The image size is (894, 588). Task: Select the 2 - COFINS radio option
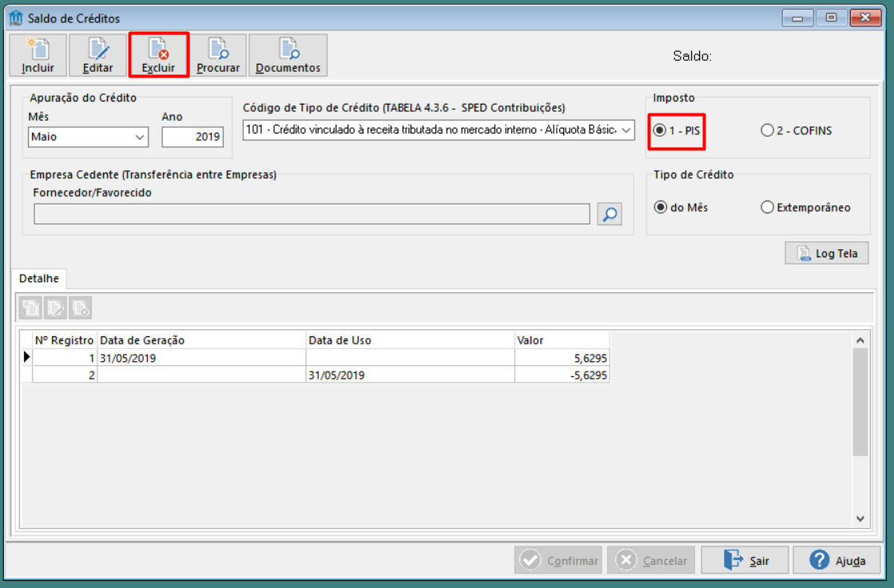coord(797,130)
